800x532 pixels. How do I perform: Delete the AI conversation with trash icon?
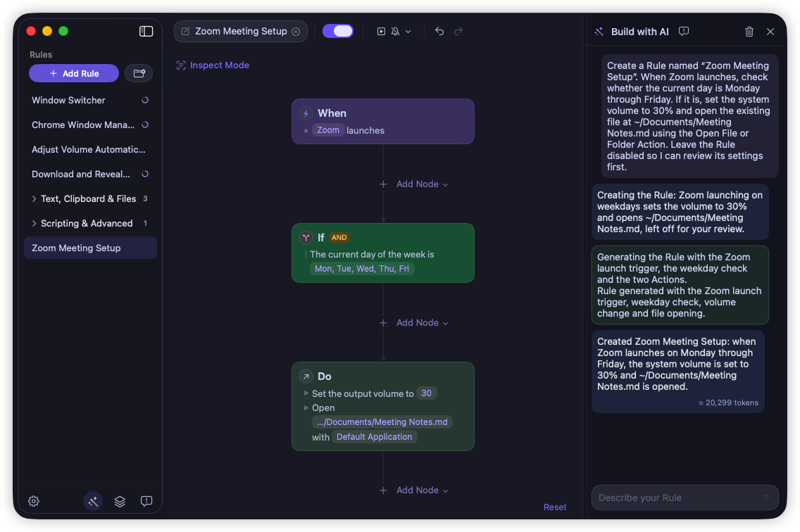(749, 32)
